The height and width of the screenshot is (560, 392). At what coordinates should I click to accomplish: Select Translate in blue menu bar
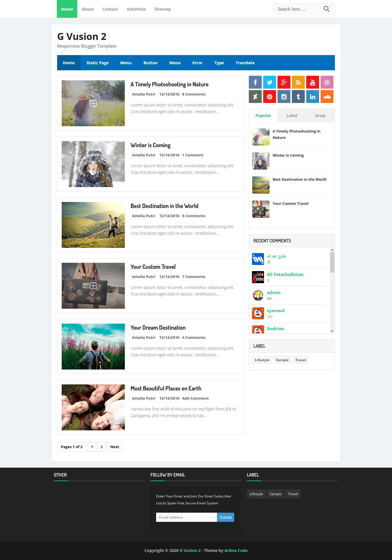(x=245, y=63)
